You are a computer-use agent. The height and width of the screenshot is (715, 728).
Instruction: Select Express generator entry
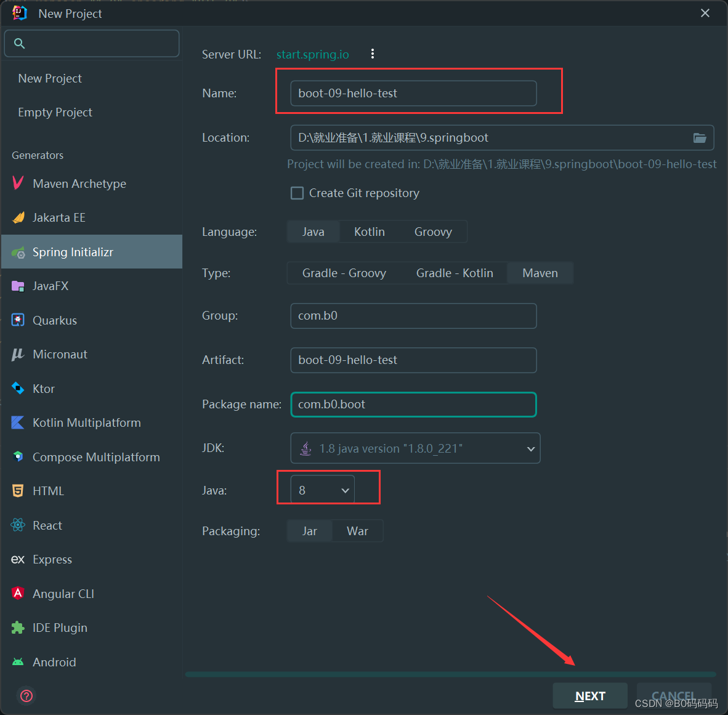coord(92,559)
